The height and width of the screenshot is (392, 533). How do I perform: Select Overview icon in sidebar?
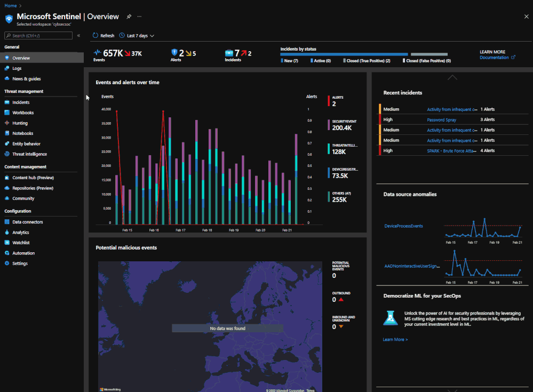[x=7, y=58]
